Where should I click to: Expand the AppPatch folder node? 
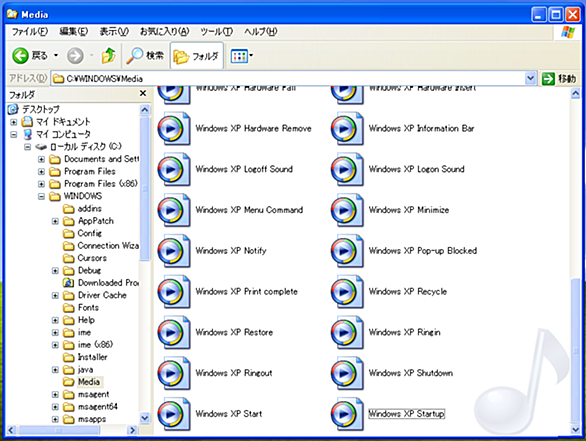pyautogui.click(x=55, y=221)
